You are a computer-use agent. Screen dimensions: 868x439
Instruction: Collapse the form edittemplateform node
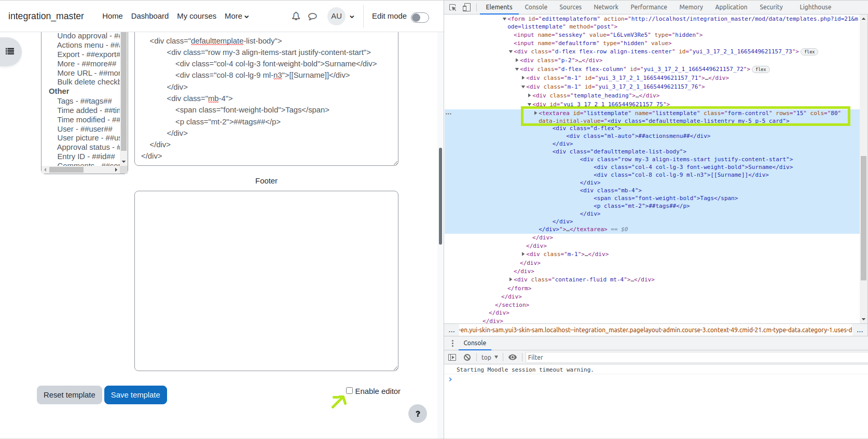504,19
